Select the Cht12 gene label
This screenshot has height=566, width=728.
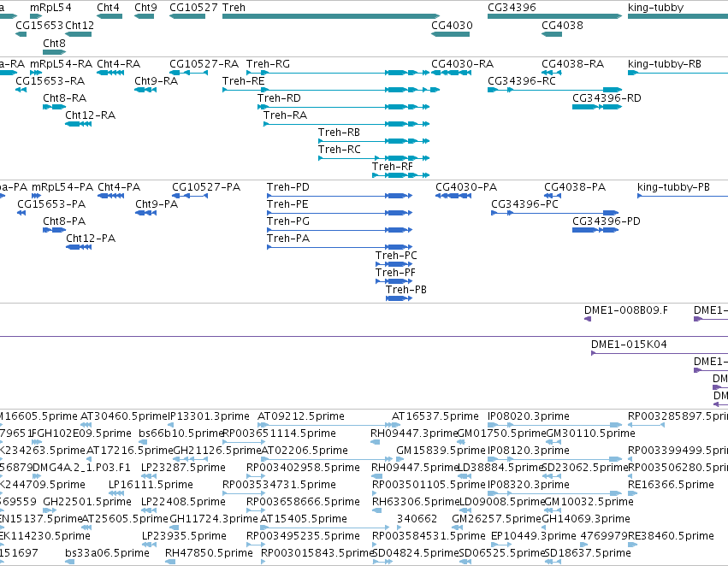(x=80, y=25)
